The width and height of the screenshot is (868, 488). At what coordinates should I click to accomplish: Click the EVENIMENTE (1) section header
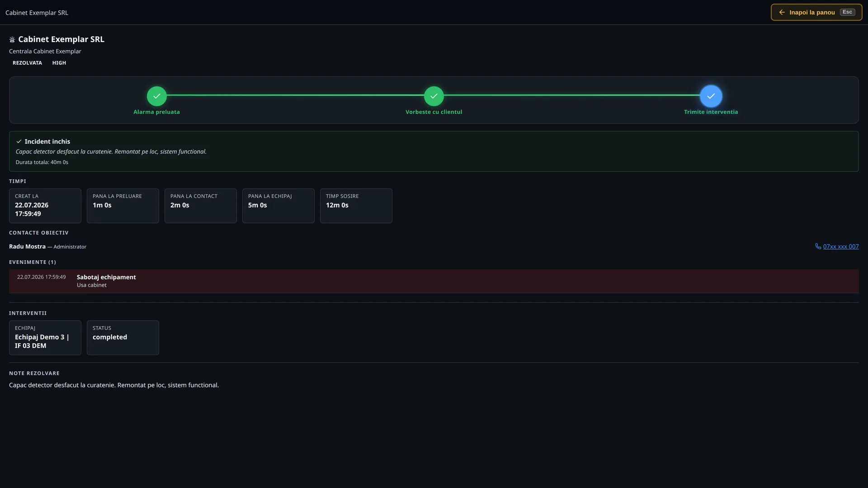(x=33, y=262)
